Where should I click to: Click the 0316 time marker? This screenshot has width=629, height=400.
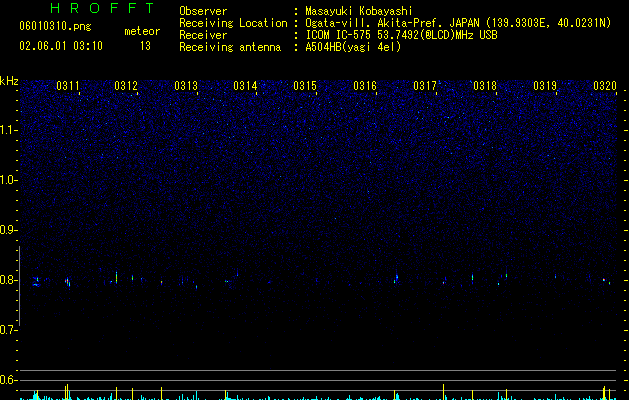pyautogui.click(x=365, y=86)
